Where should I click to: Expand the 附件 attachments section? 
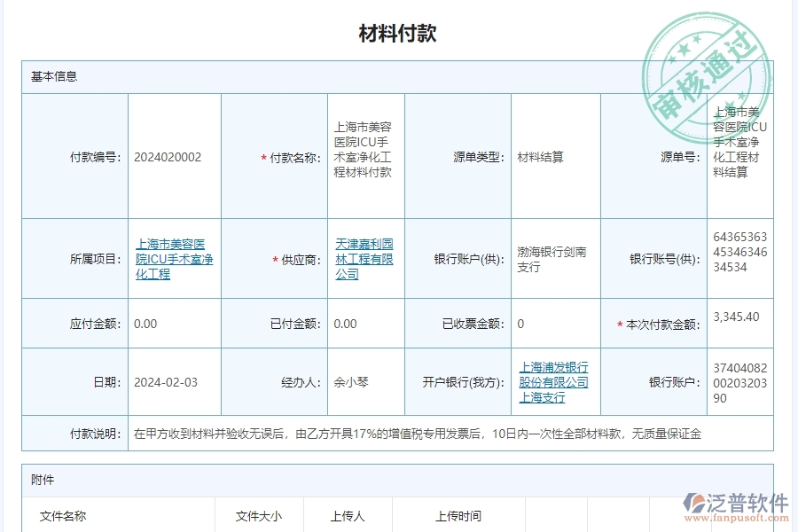[x=41, y=480]
